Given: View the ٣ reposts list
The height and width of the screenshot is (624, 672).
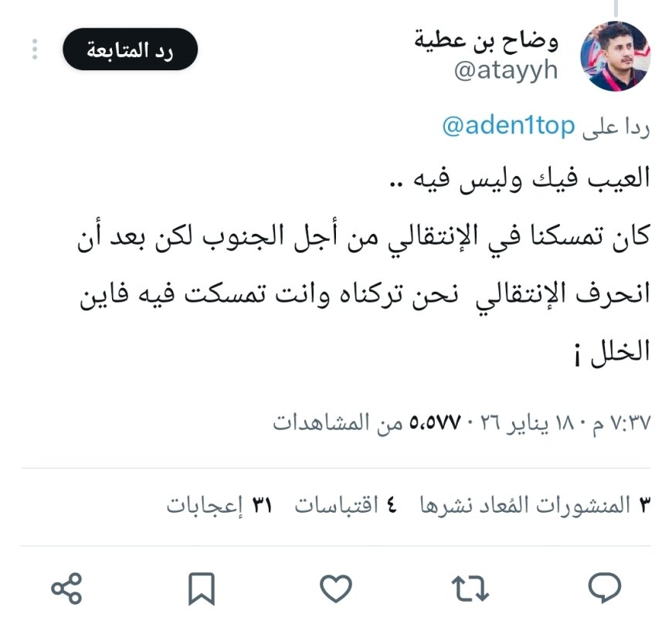Looking at the screenshot, I should point(535,505).
